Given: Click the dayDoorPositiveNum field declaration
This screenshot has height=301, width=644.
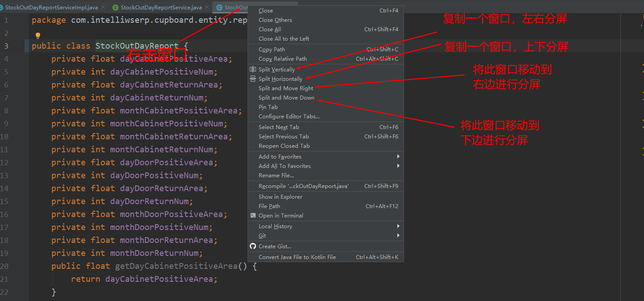Looking at the screenshot, I should pyautogui.click(x=127, y=176).
